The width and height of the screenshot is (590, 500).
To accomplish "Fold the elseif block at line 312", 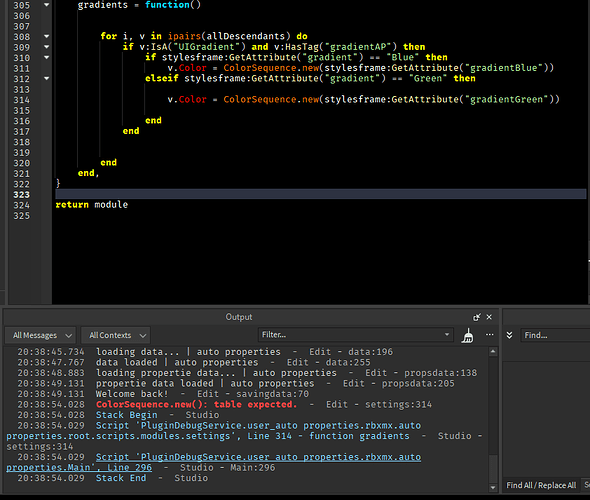I will [47, 79].
